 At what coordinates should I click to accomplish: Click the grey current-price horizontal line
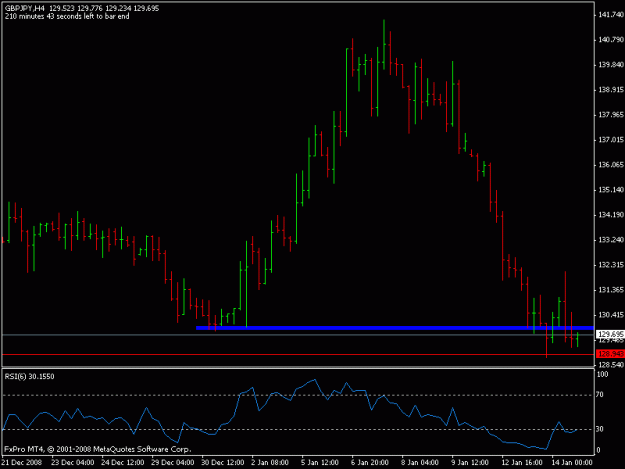click(298, 334)
